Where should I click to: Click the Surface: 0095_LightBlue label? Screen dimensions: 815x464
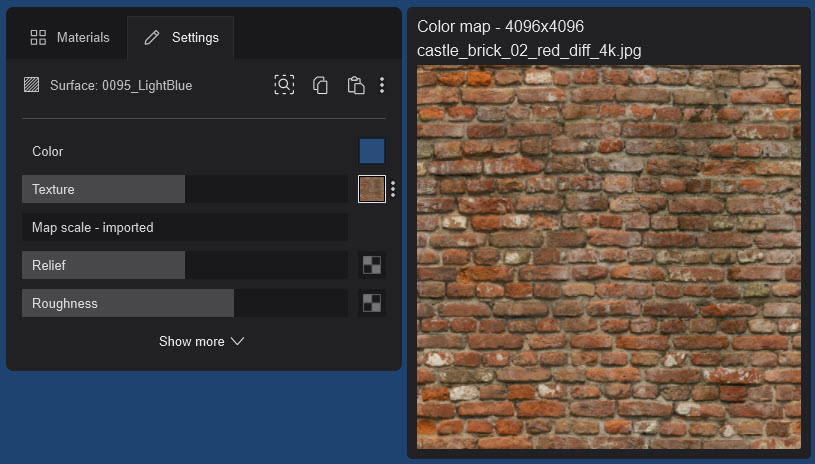coord(121,85)
